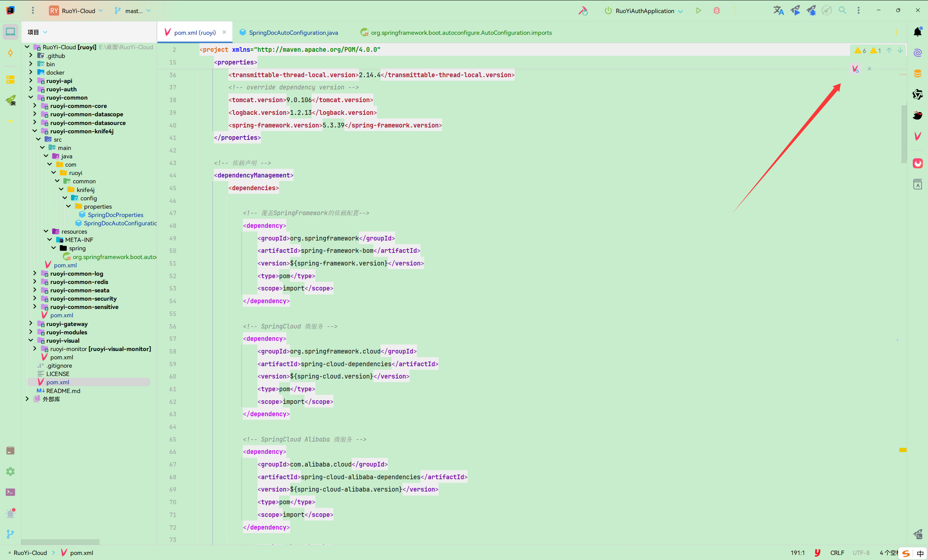Screen dimensions: 928x560
Task: Change line ending via CRLF status bar item
Action: [837, 553]
